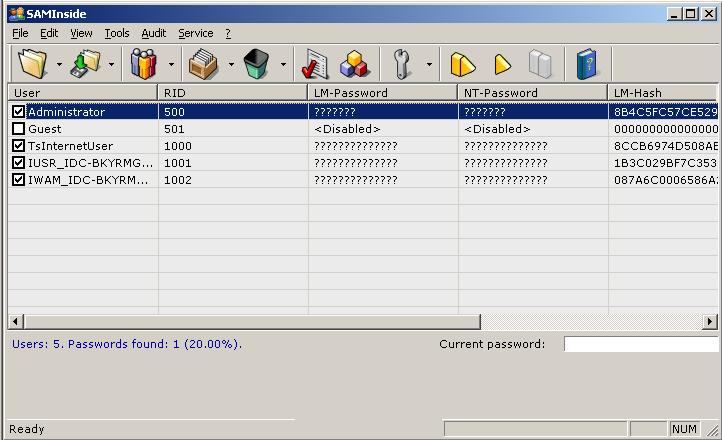Expand dropdown arrow next to import icon
The width and height of the screenshot is (722, 440).
pyautogui.click(x=111, y=64)
